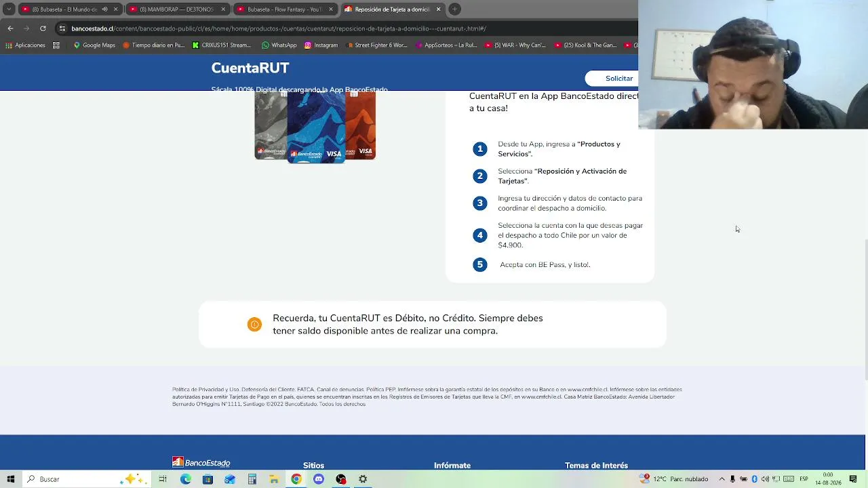Click the Solicitar button

(618, 79)
